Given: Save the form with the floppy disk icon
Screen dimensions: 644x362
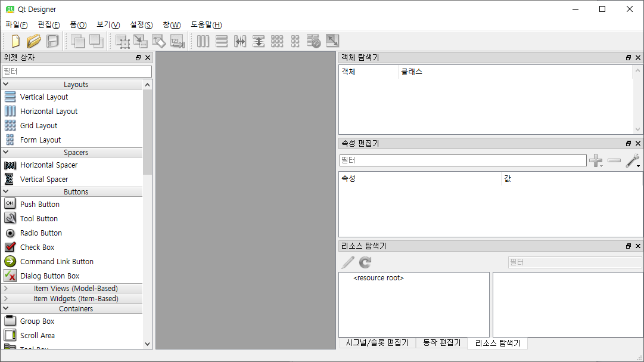Looking at the screenshot, I should (52, 41).
